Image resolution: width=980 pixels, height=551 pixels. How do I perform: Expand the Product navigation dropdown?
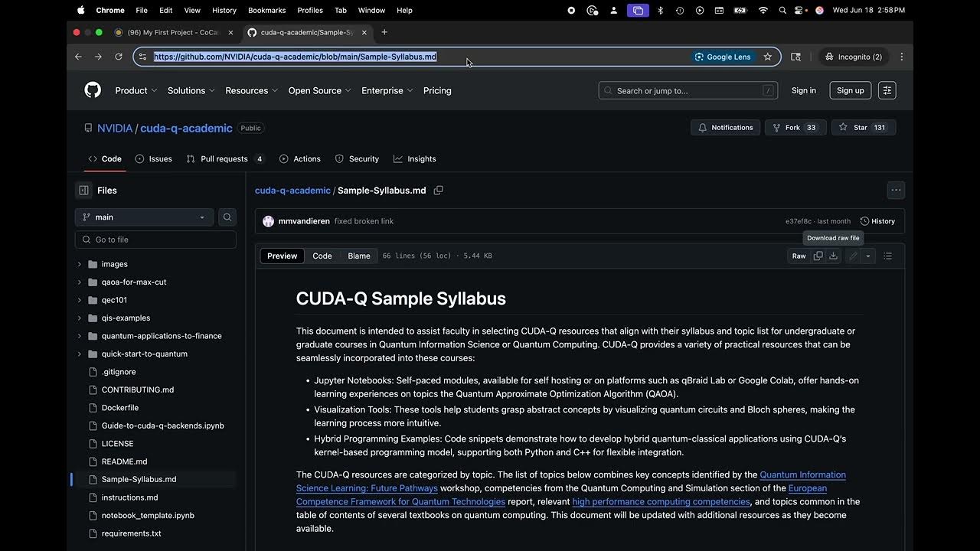[x=136, y=90]
